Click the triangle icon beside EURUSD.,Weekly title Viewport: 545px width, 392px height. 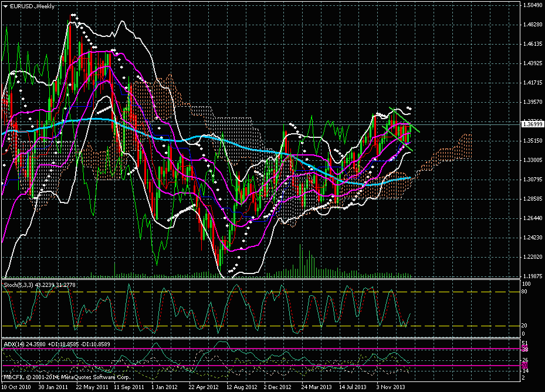(x=5, y=5)
